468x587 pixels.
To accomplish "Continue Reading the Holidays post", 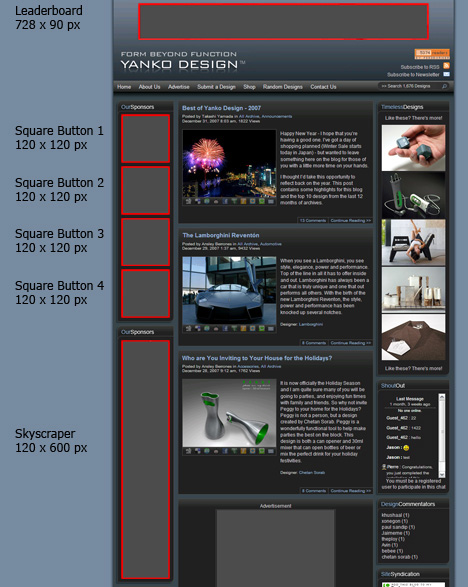I will (351, 491).
